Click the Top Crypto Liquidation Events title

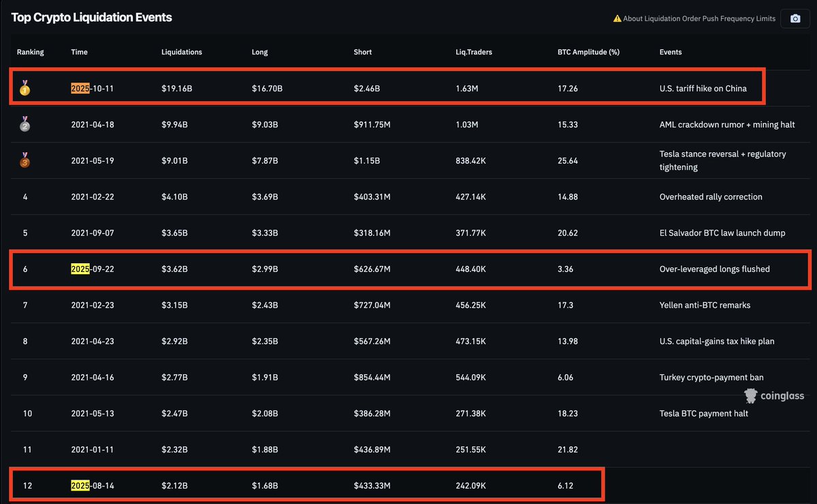click(91, 17)
